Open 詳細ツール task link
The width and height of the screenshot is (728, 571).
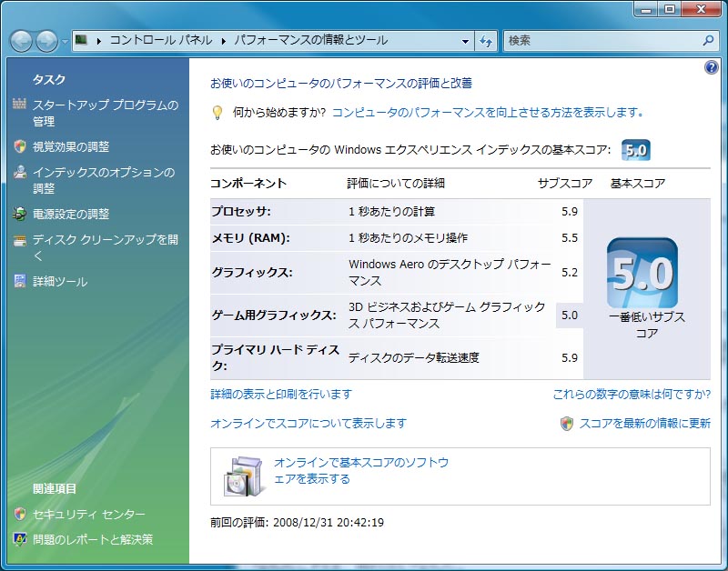(x=60, y=282)
